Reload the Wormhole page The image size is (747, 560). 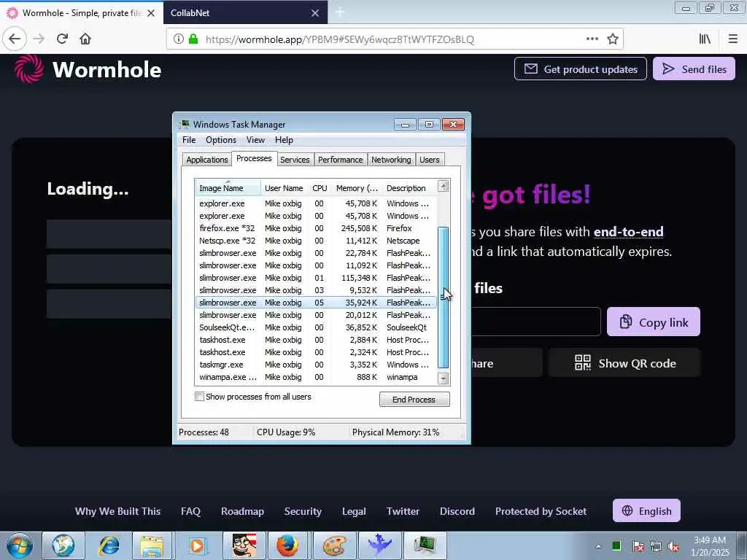62,39
